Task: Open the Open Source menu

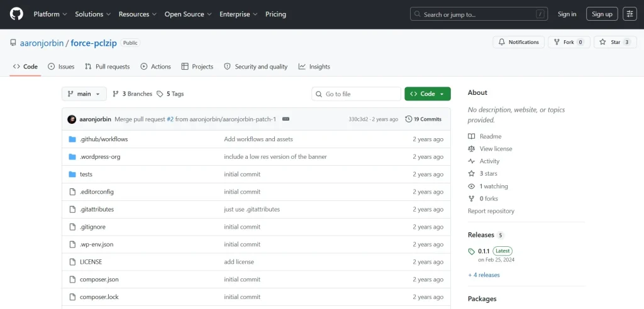Action: tap(188, 14)
